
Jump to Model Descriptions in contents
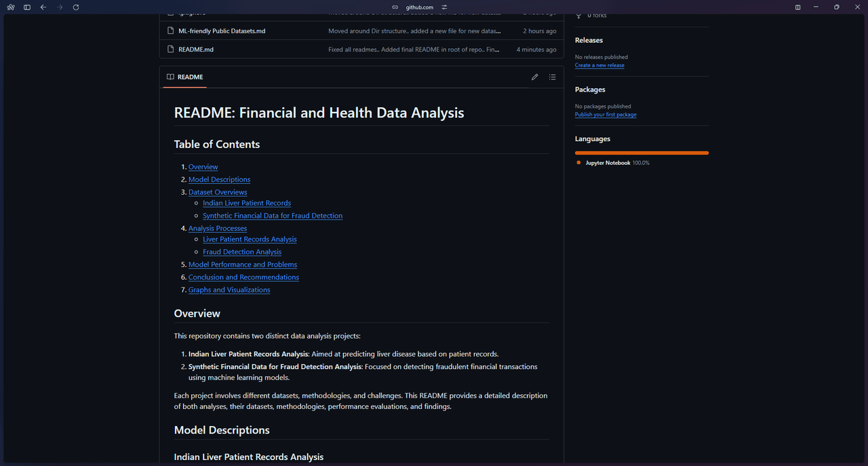pyautogui.click(x=219, y=180)
